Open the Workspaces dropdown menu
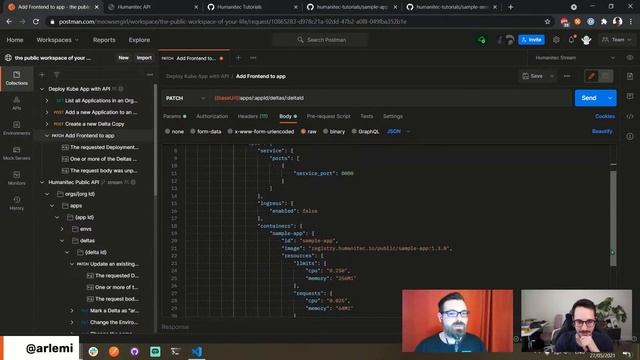 click(57, 40)
